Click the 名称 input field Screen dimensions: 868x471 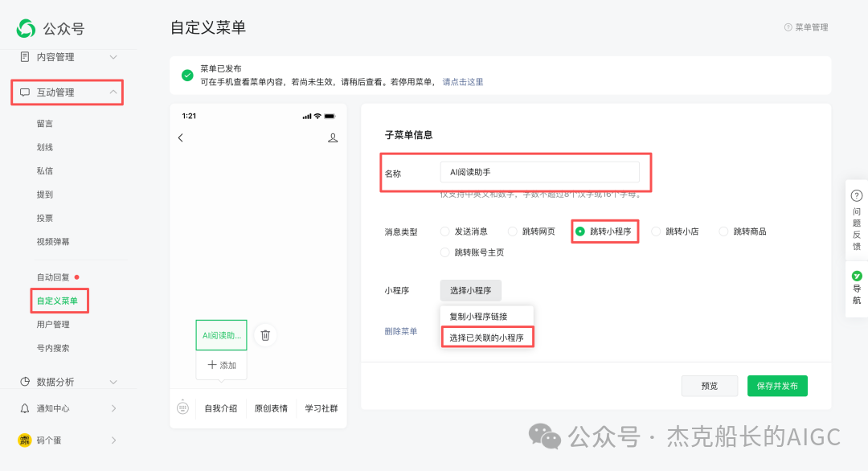(540, 172)
